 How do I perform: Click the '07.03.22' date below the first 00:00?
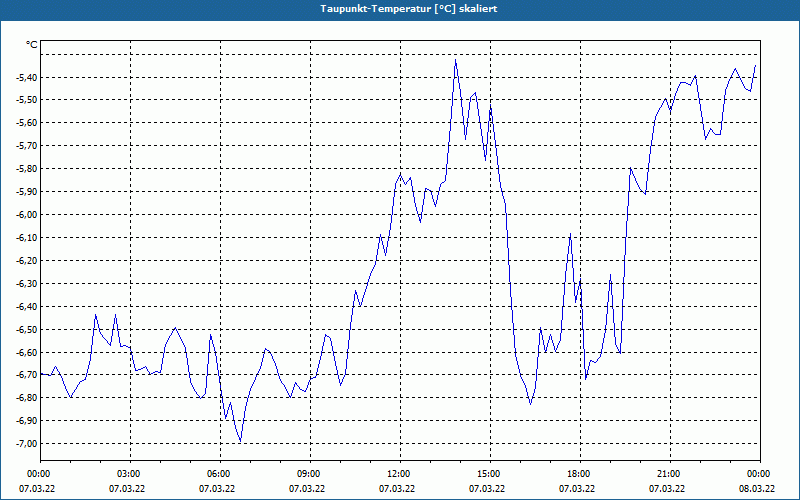37,489
